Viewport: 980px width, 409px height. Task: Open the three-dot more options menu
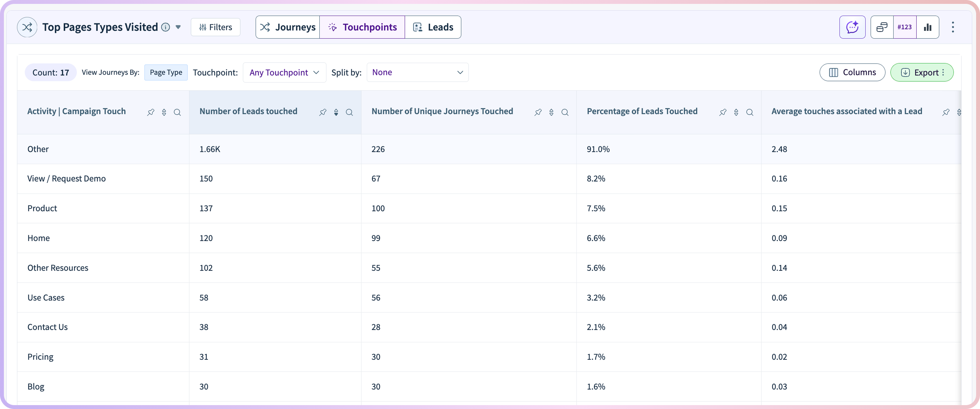point(953,27)
